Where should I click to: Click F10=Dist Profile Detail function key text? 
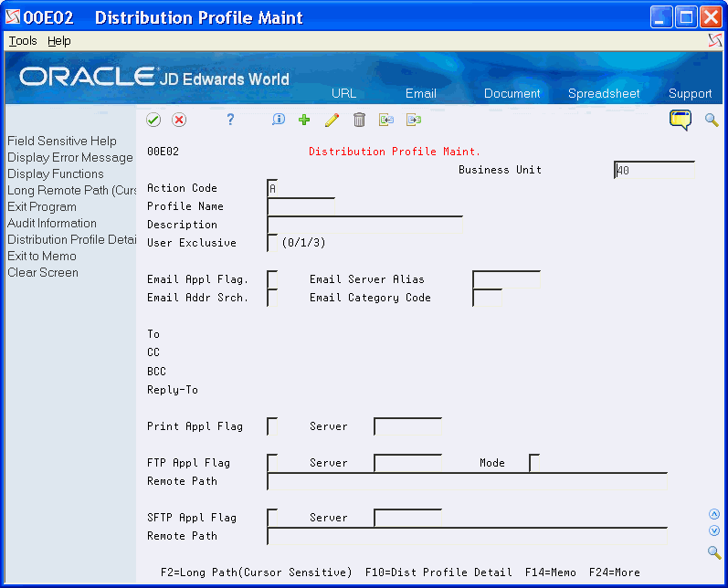[x=438, y=572]
